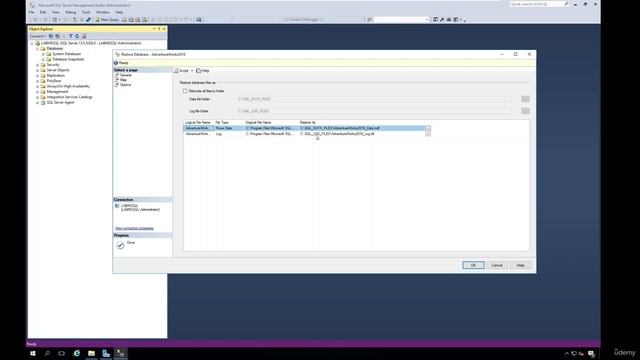Select the General page in Restore dialog
640x360 pixels.
[125, 75]
